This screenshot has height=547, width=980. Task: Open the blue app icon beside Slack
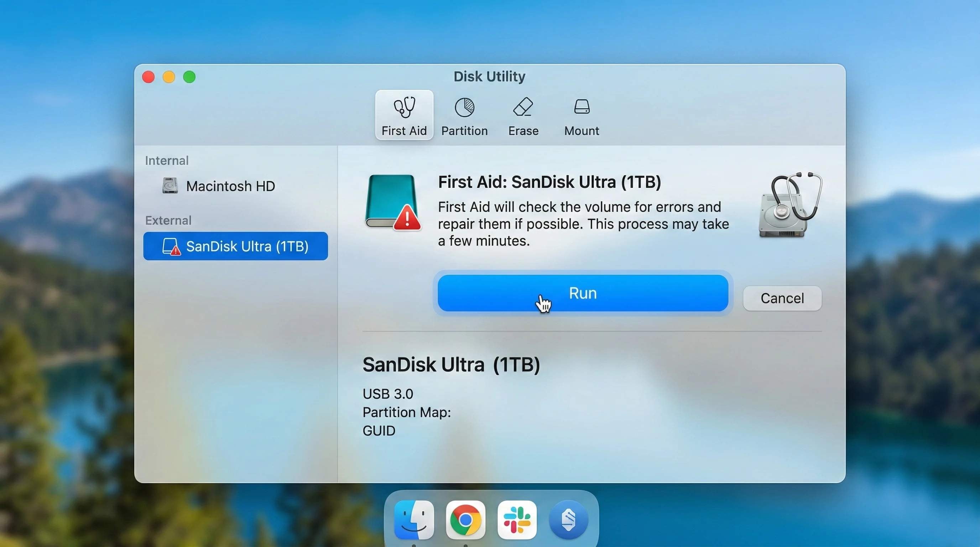pyautogui.click(x=568, y=520)
